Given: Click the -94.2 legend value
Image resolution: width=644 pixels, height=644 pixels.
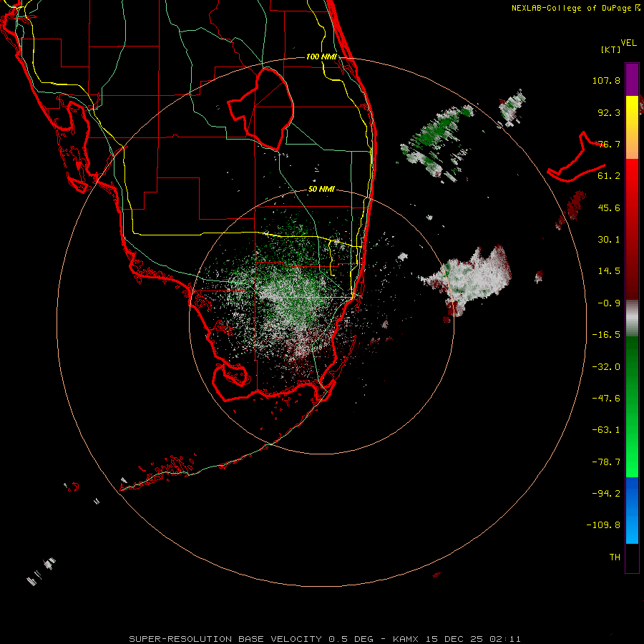Looking at the screenshot, I should [606, 494].
